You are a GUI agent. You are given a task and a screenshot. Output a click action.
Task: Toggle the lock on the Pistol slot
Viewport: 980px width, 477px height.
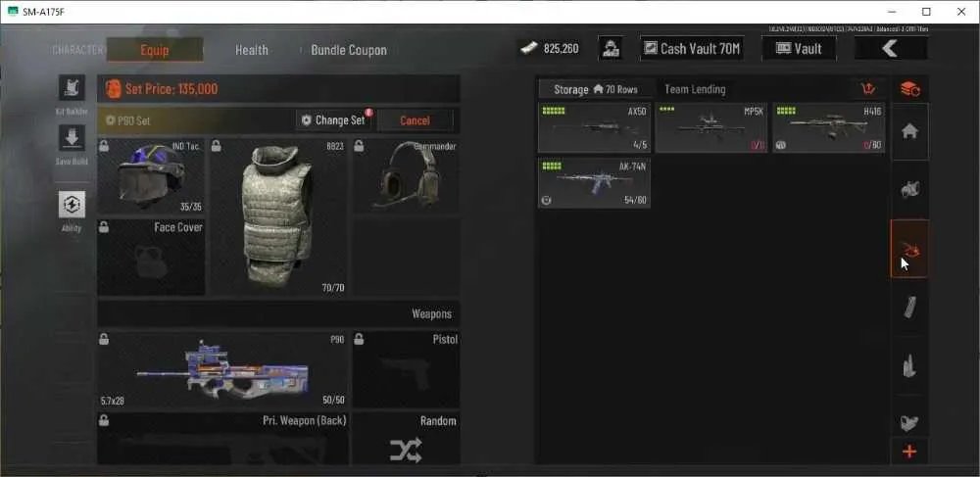click(359, 339)
